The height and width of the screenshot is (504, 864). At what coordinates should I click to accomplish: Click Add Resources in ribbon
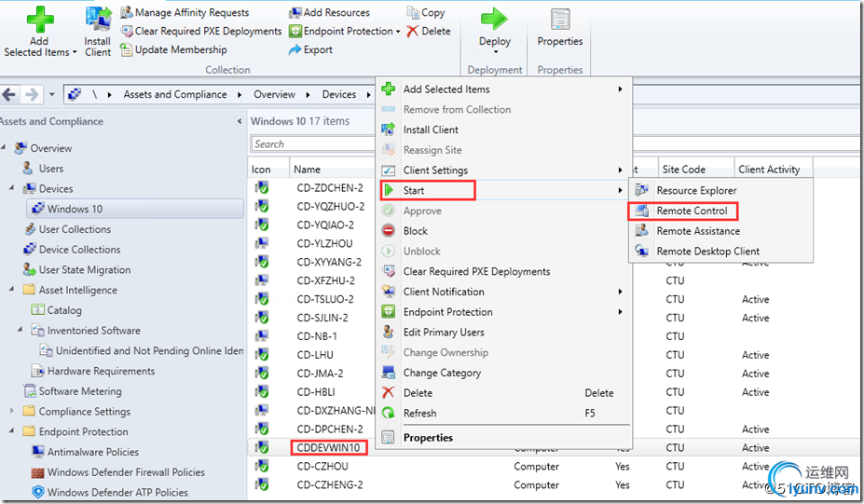tap(330, 12)
